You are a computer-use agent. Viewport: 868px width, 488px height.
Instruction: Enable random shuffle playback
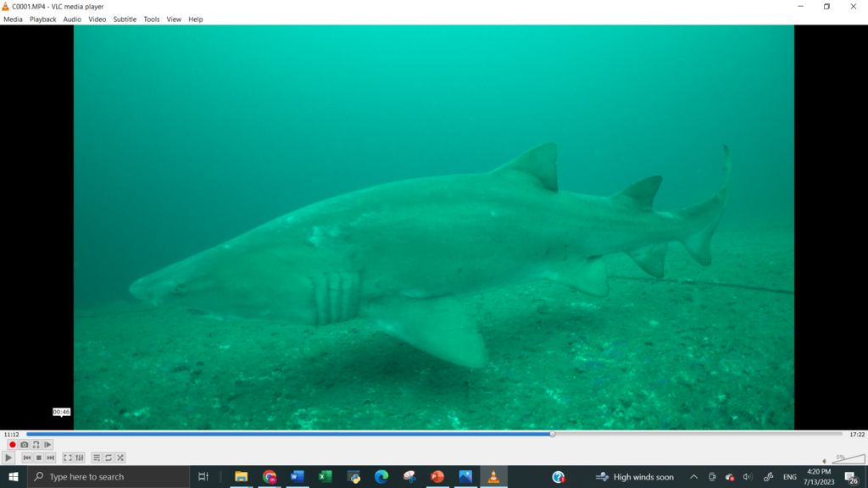point(120,457)
